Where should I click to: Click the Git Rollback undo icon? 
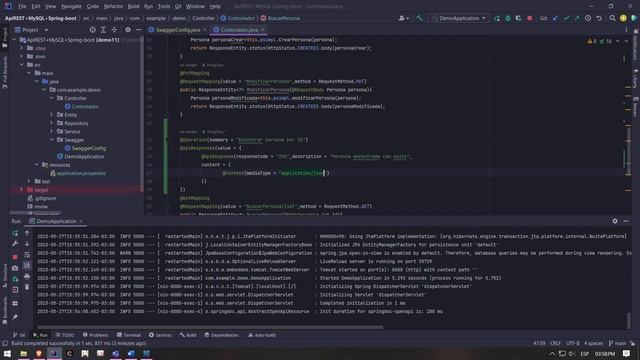(599, 18)
